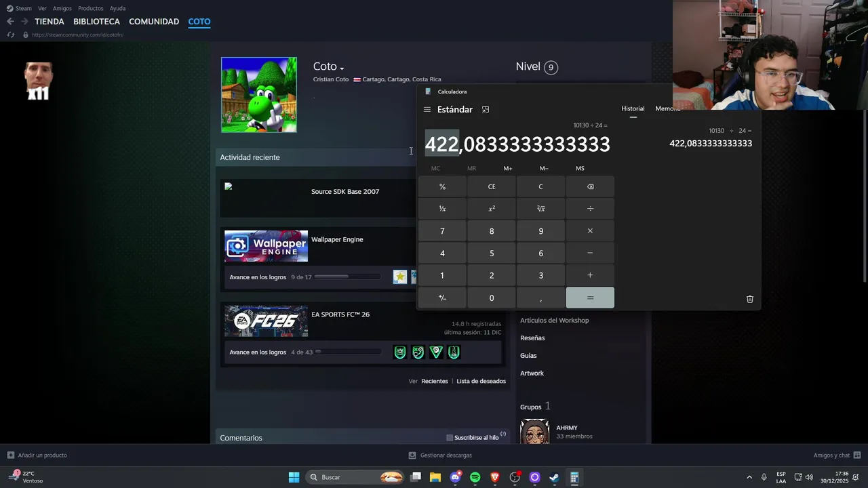Screen dimensions: 868x488
Task: Open the Lista de deseados link
Action: tap(481, 381)
